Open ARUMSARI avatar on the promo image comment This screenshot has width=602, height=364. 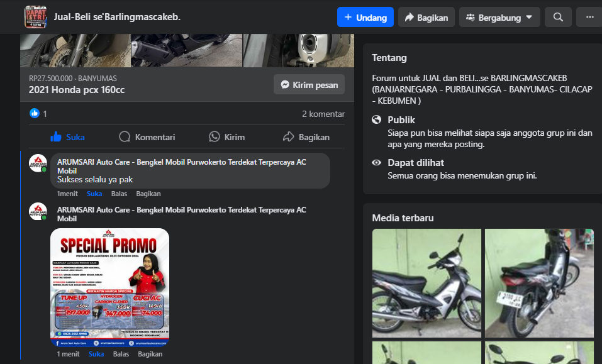38,211
